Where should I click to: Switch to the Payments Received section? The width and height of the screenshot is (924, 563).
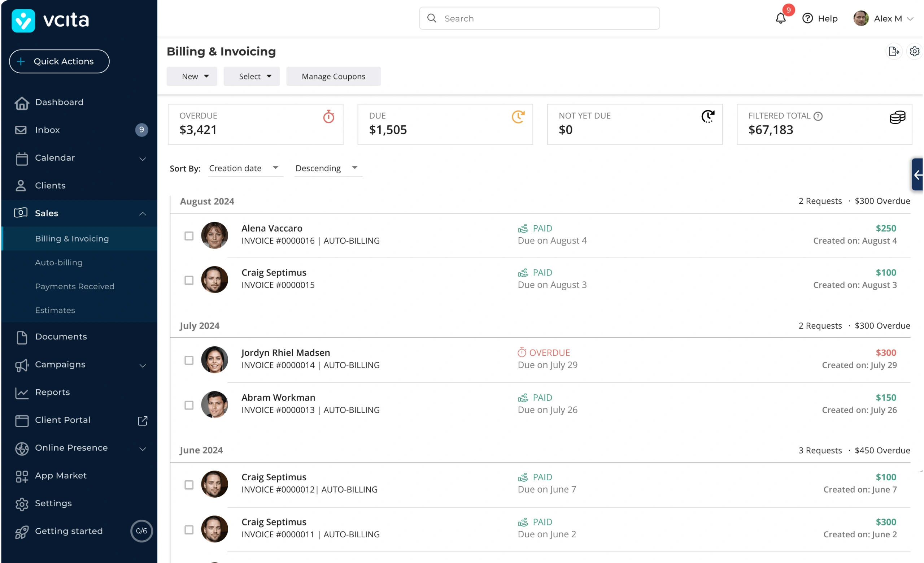75,286
